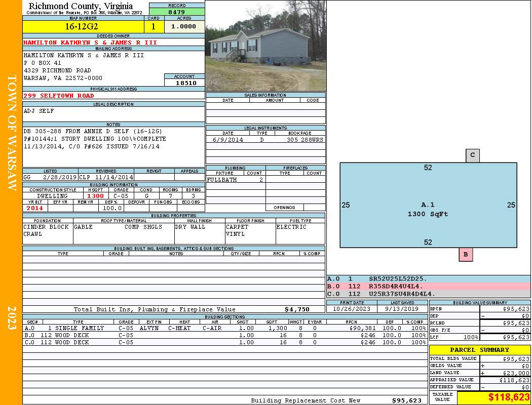
Task: Click red taxable value $118,623
Action: click(x=509, y=397)
